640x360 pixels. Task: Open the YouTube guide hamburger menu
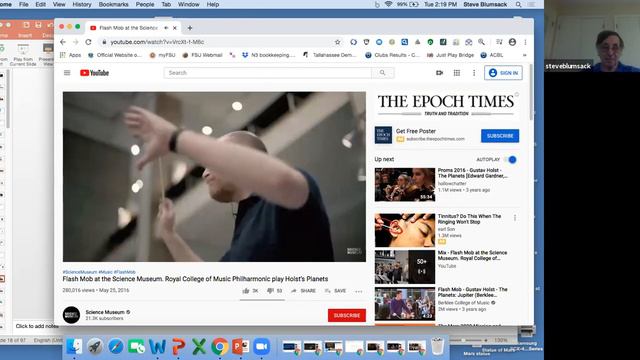click(67, 73)
